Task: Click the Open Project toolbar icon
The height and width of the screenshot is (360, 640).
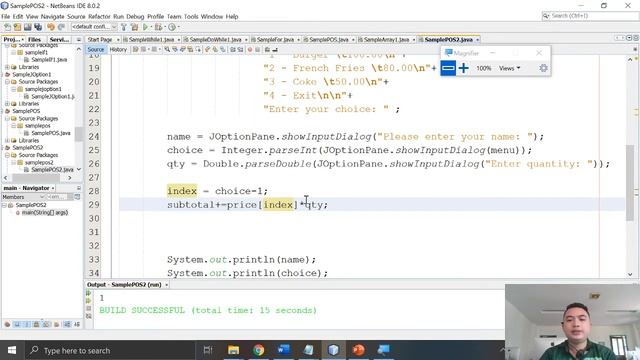Action: (27, 27)
